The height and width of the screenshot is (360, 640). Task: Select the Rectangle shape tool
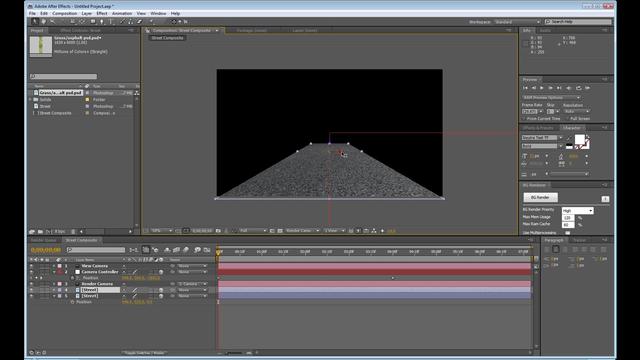(93, 22)
